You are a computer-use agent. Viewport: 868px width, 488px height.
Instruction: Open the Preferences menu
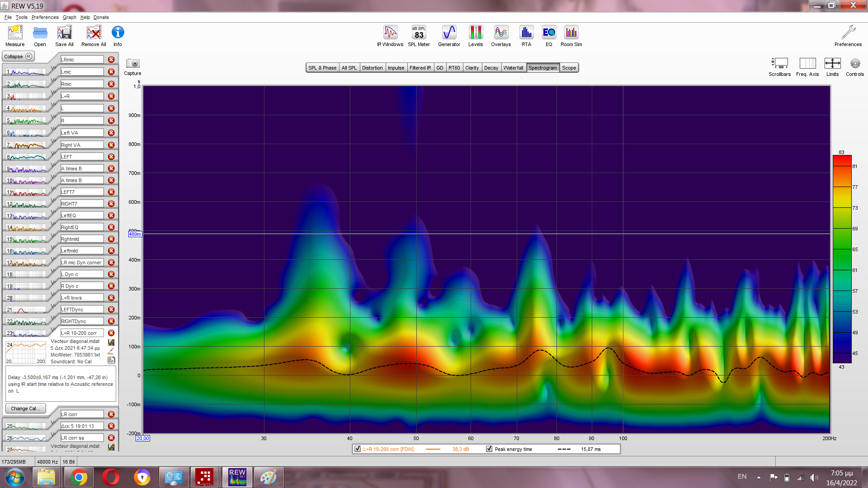[x=45, y=17]
